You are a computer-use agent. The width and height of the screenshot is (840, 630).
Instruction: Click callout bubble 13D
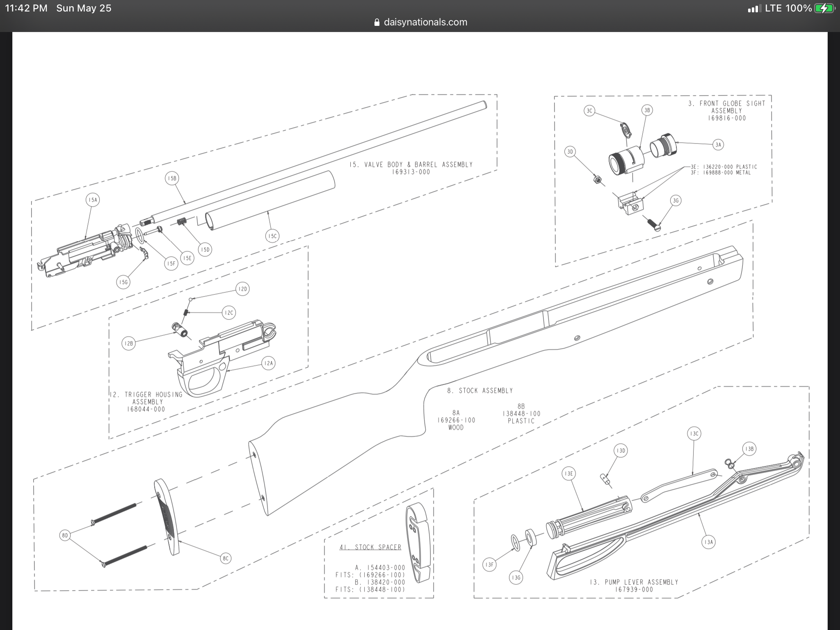tap(621, 451)
